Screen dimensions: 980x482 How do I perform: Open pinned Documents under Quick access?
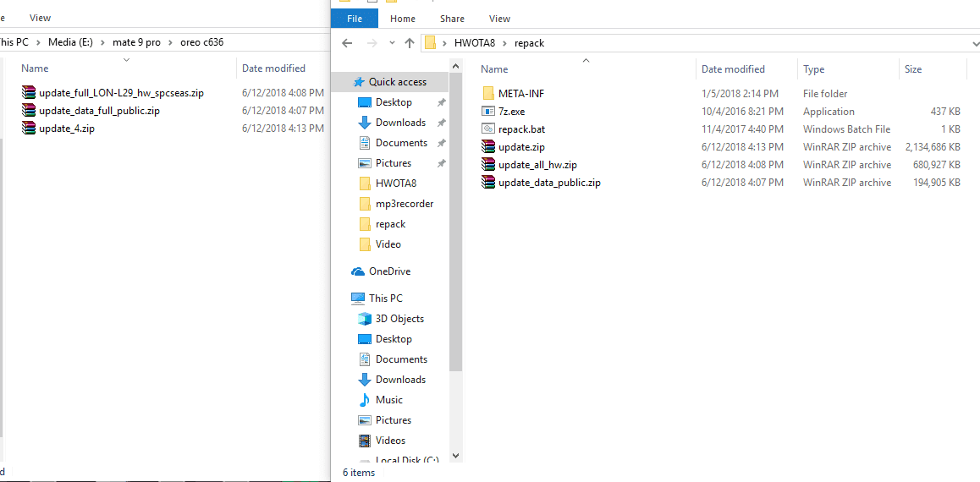[x=401, y=142]
